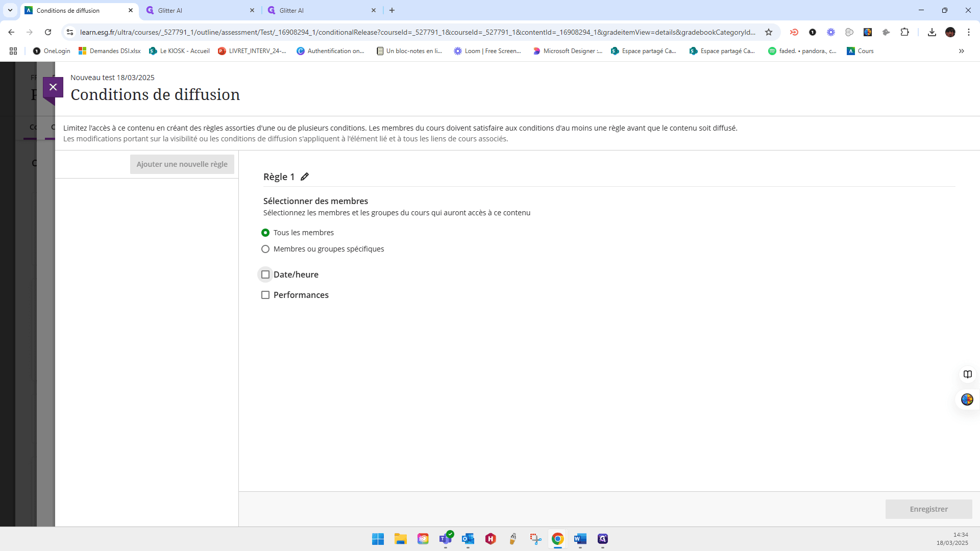The image size is (980, 551).
Task: Click the address bar URL field
Action: (418, 32)
